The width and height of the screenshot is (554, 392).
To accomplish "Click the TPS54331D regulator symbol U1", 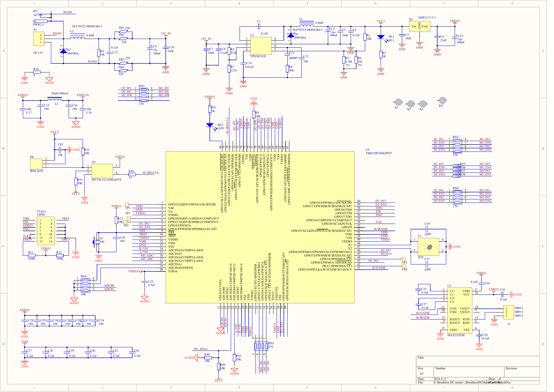I will point(261,46).
